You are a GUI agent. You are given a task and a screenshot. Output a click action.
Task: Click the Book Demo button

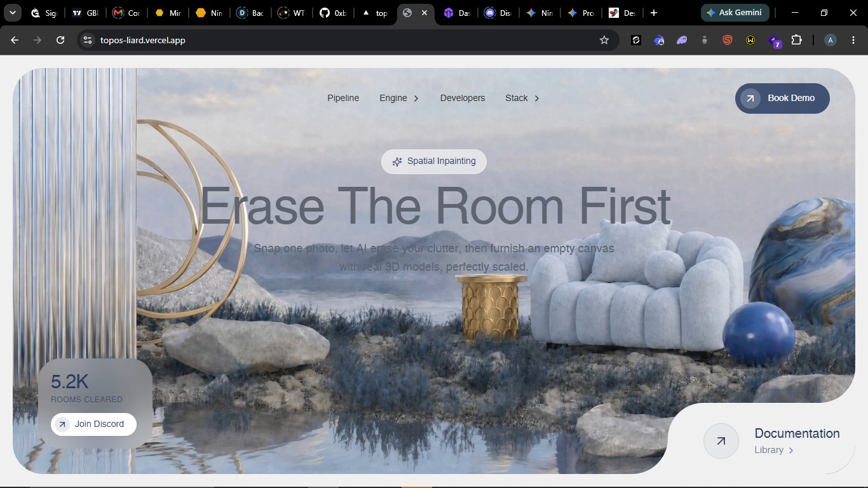[782, 98]
